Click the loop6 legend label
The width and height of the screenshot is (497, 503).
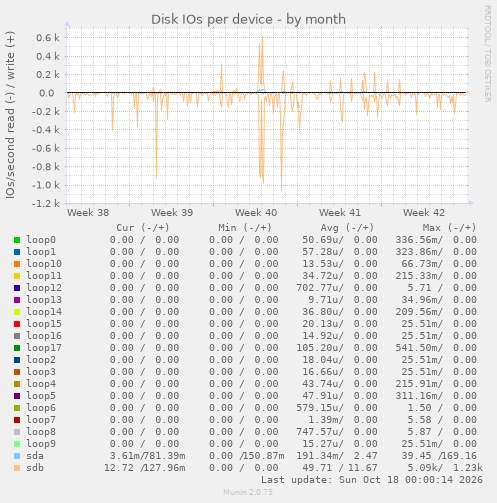41,408
